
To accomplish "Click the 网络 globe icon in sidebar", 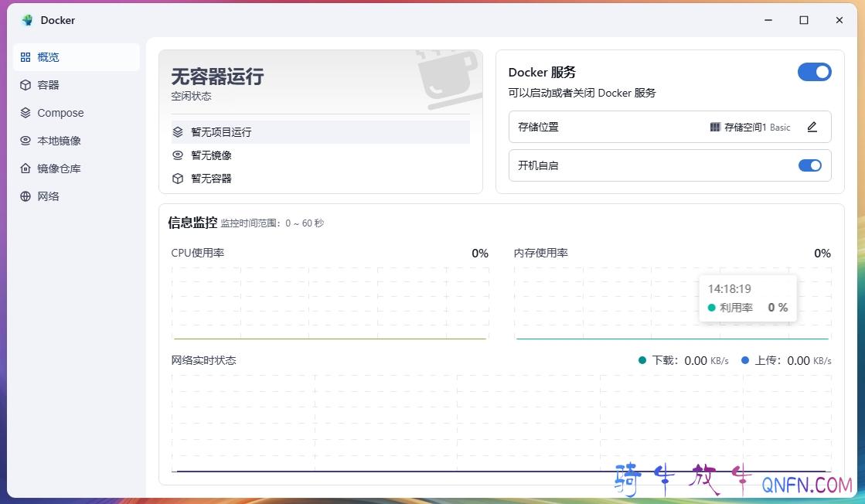I will pos(26,196).
